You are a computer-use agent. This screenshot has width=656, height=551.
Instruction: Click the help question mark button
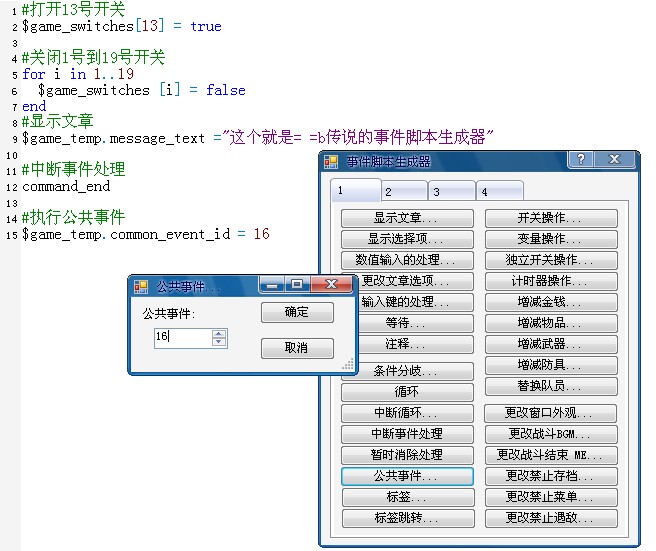click(581, 159)
